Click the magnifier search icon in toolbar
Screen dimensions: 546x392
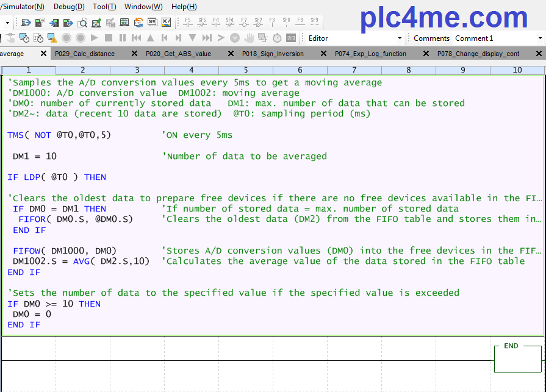tap(82, 23)
